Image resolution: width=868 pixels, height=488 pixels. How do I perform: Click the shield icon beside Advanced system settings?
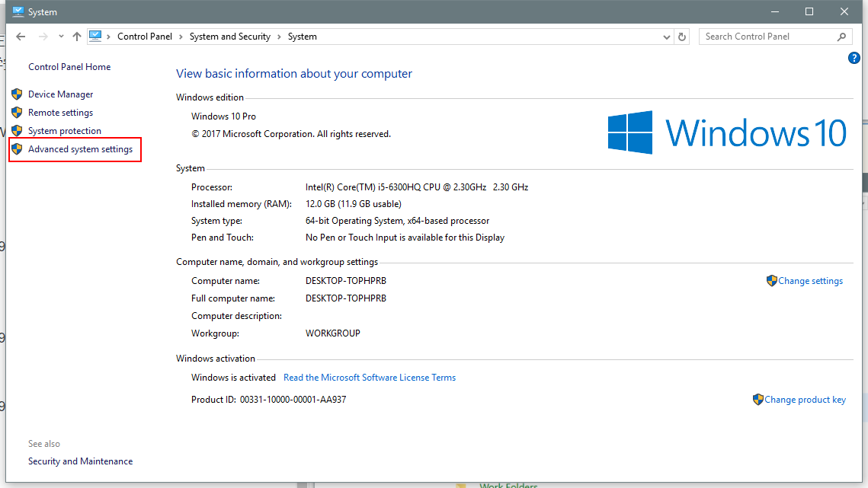18,148
